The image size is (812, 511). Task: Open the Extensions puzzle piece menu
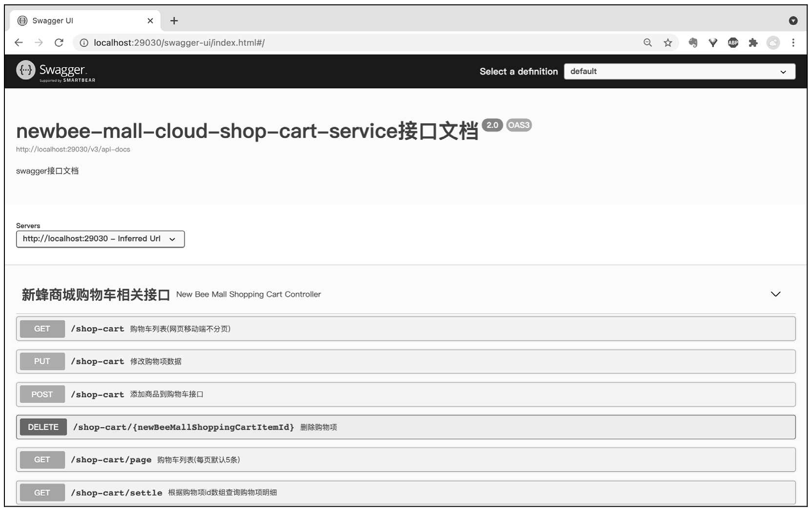coord(753,42)
